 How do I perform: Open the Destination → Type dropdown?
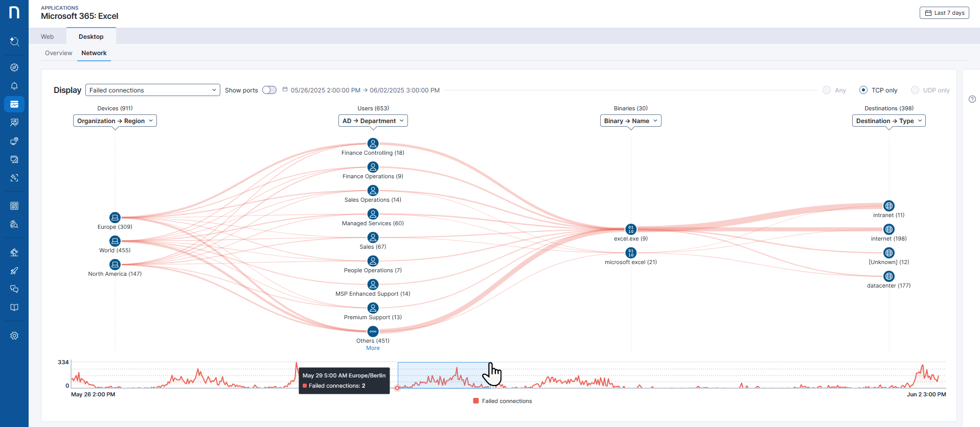pyautogui.click(x=888, y=121)
